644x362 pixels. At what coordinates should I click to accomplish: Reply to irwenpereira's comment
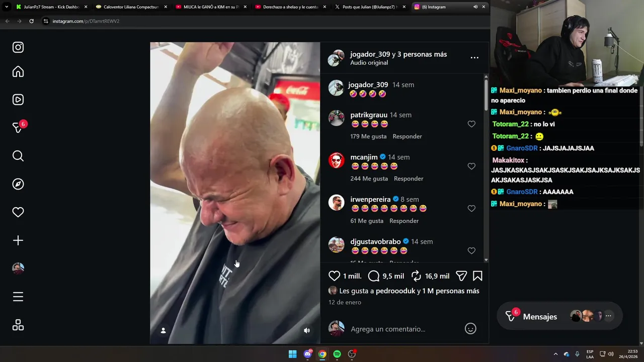404,221
